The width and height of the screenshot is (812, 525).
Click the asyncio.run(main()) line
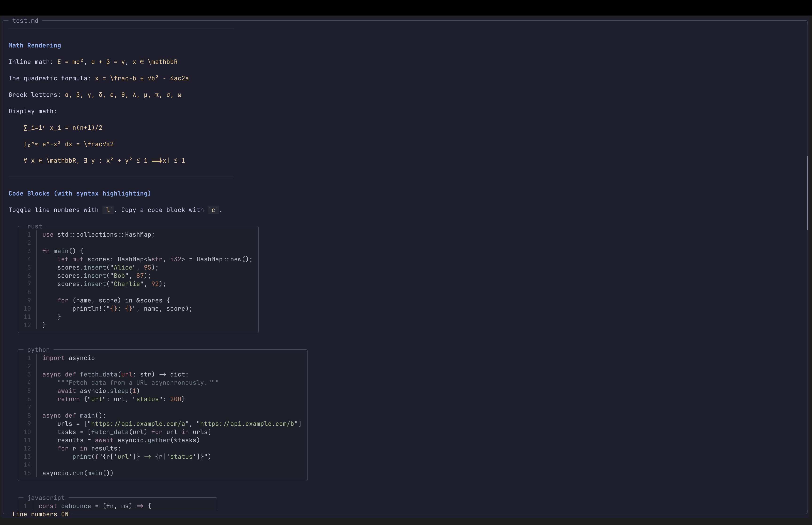click(78, 473)
